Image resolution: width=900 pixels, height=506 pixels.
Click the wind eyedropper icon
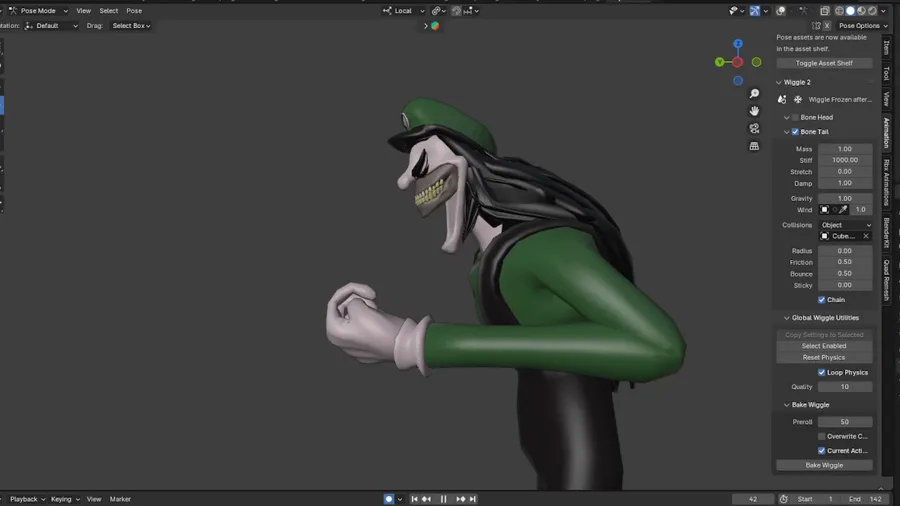click(843, 210)
